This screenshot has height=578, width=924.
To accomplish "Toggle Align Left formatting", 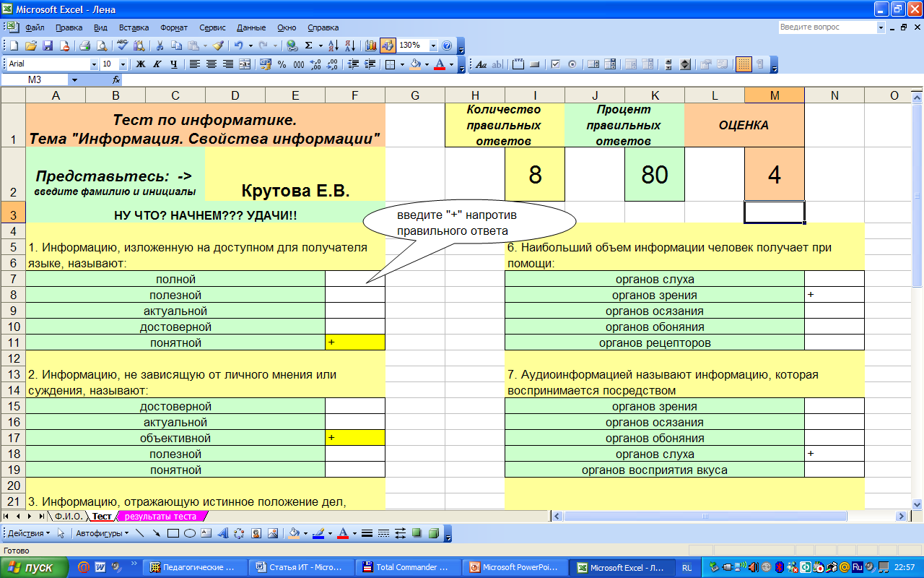I will click(x=195, y=64).
